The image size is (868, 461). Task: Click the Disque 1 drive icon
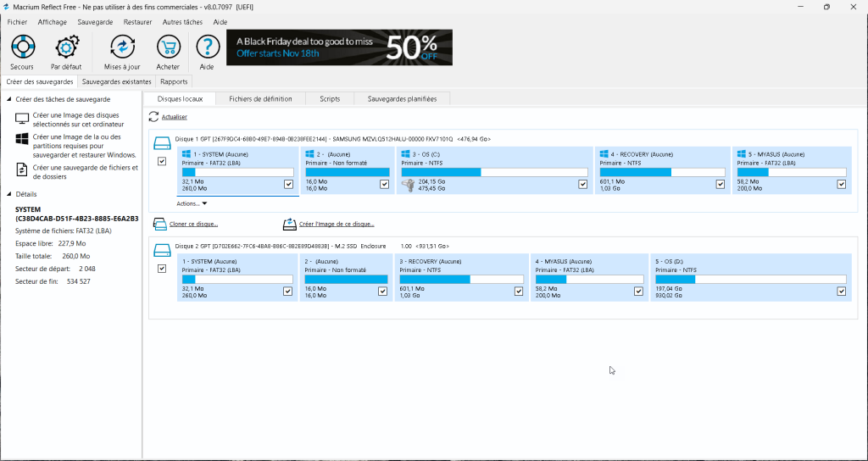pos(162,139)
